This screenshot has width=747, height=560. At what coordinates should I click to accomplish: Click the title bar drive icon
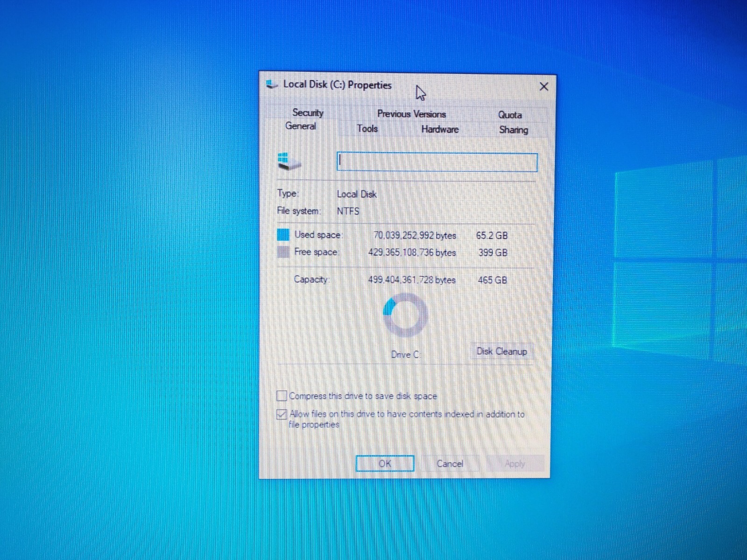272,84
